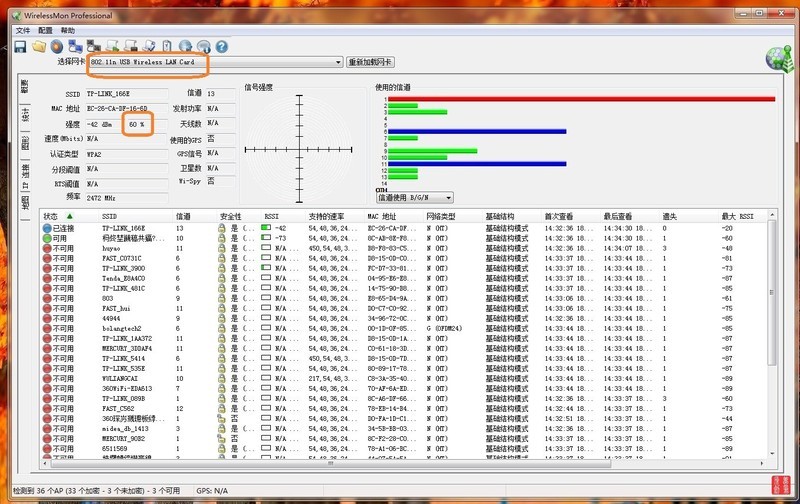Click red 不可用 icon in bolangtech2 row
The image size is (800, 504).
click(47, 329)
